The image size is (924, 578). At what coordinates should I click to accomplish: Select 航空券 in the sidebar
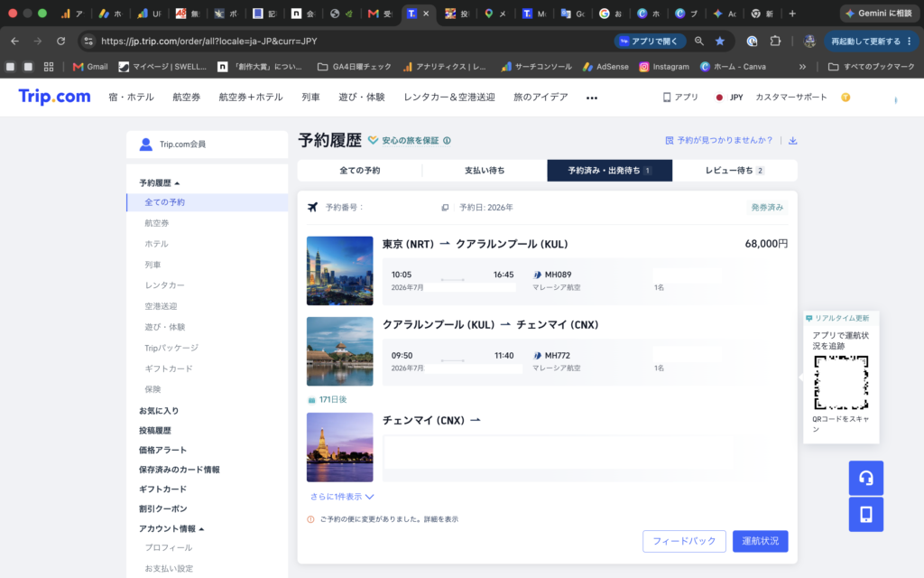pos(157,223)
